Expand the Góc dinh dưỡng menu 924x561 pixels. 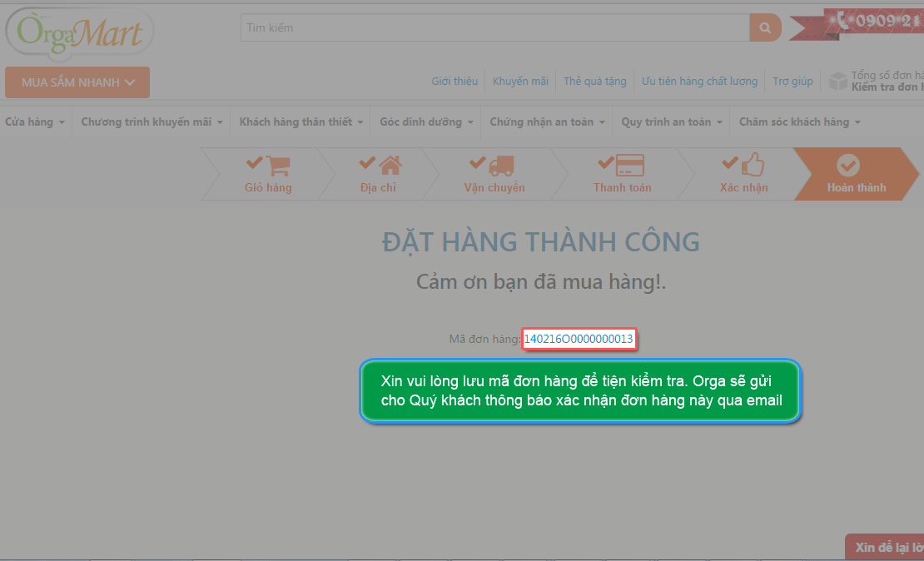[x=426, y=122]
